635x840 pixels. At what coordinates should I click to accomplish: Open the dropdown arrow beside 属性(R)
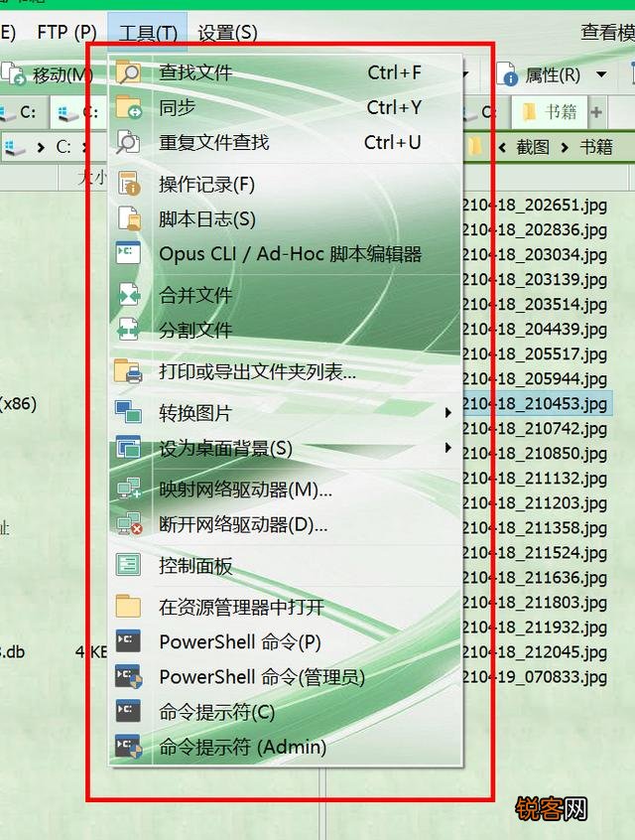[x=601, y=74]
